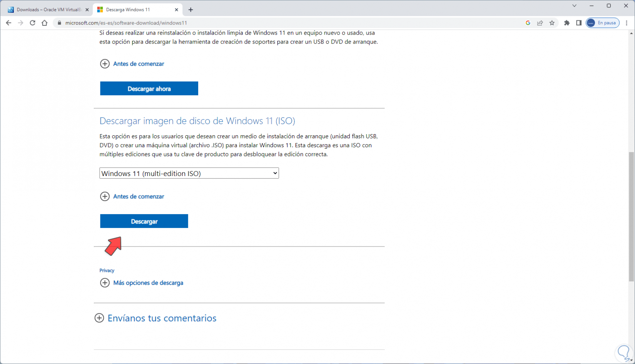Open the profile 'En pausa' button
This screenshot has width=635, height=364.
point(603,23)
